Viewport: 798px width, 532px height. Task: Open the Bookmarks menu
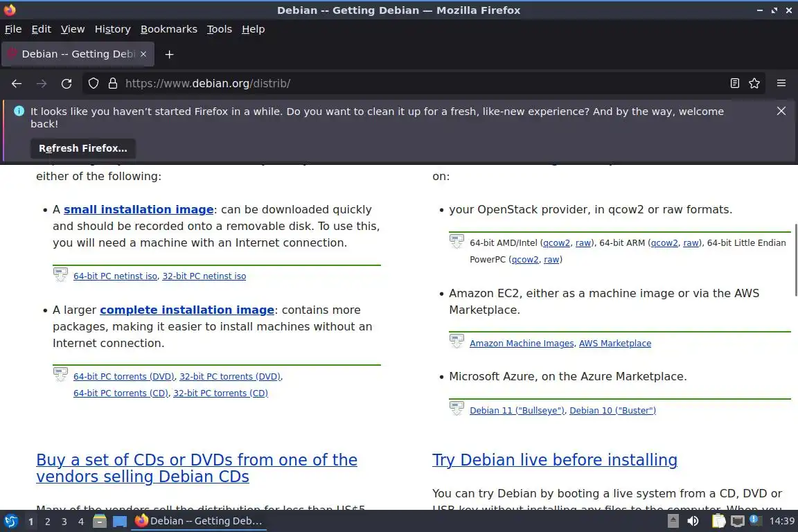click(169, 29)
